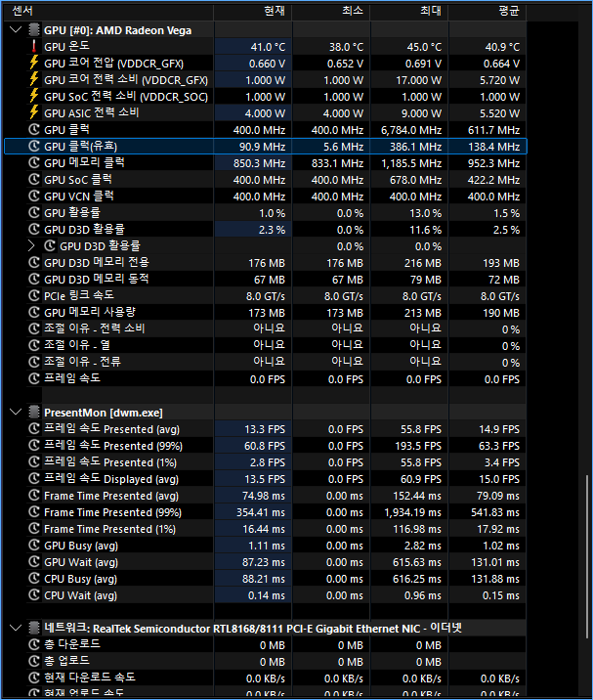The width and height of the screenshot is (593, 700).
Task: Click the thermometer icon beside GPU 온도
Action: 34,46
